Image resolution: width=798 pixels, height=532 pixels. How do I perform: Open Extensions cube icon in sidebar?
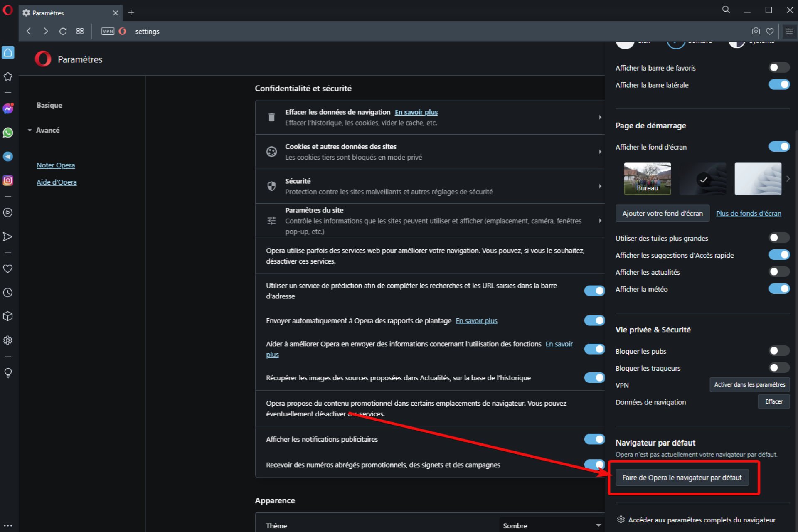[x=8, y=316]
